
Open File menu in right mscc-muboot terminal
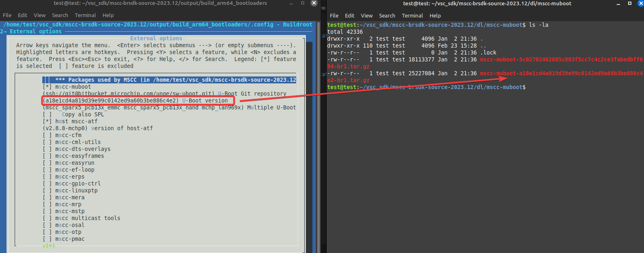[x=334, y=15]
